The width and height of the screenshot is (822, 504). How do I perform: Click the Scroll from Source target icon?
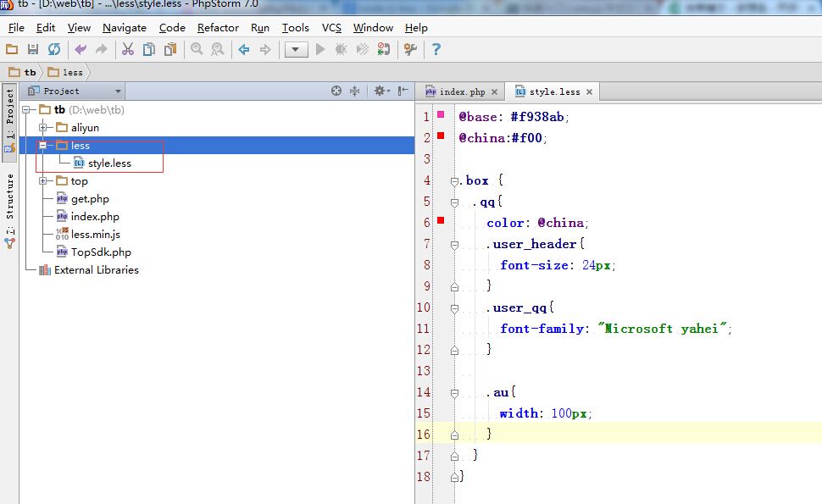coord(336,91)
